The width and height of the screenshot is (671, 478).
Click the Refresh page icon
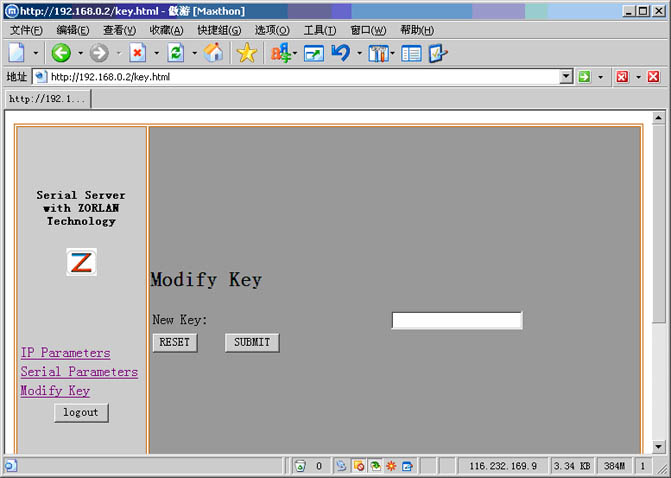(x=175, y=53)
